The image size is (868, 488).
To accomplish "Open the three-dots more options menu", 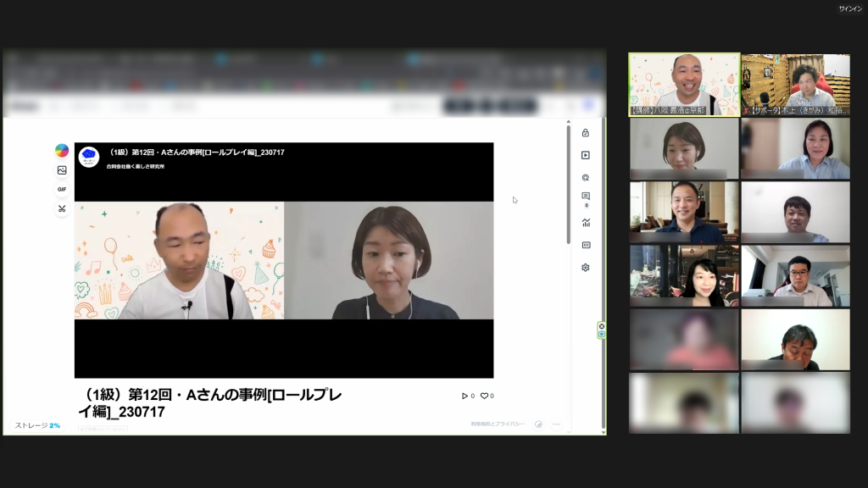I will 556,424.
